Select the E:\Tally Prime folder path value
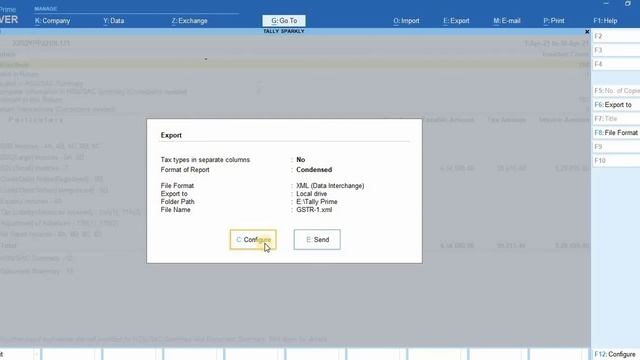The height and width of the screenshot is (360, 640). pyautogui.click(x=317, y=202)
